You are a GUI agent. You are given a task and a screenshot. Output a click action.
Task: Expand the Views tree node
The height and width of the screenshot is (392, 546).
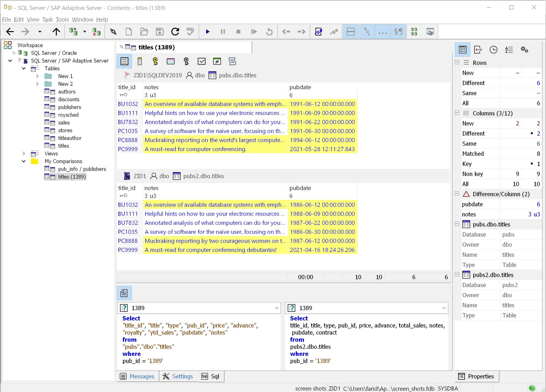[x=24, y=153]
